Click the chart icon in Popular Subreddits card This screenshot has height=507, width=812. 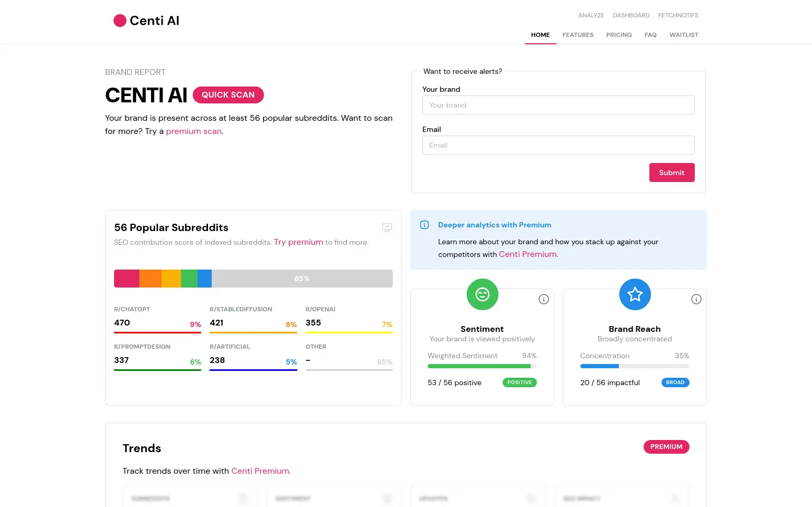point(387,227)
